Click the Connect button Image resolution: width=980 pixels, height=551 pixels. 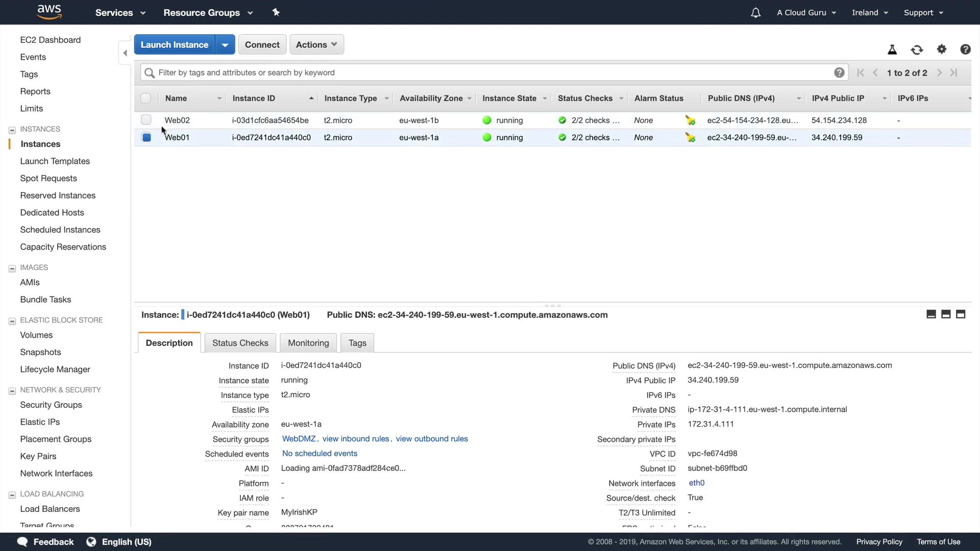coord(262,44)
